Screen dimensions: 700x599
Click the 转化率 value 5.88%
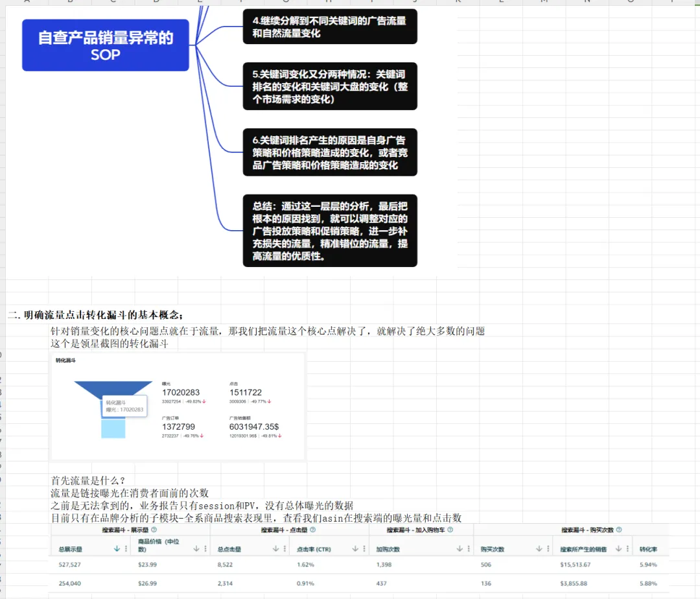coord(648,583)
